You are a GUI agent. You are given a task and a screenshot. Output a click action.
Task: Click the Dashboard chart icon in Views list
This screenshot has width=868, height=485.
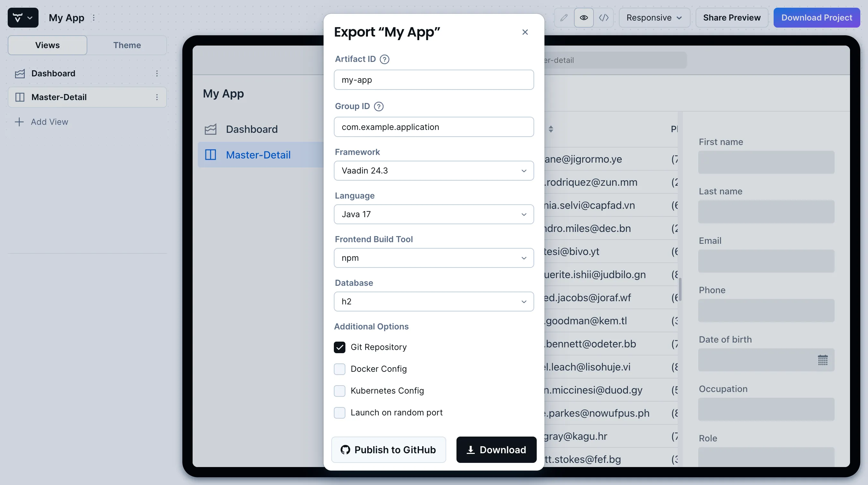(20, 73)
